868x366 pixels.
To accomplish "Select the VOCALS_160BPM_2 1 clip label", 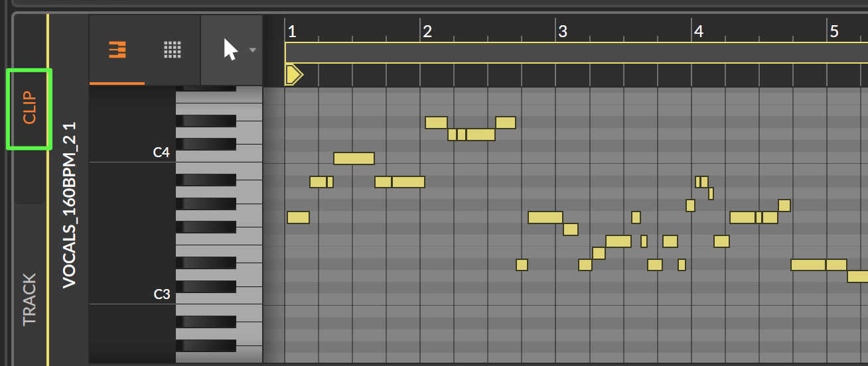I will [69, 204].
